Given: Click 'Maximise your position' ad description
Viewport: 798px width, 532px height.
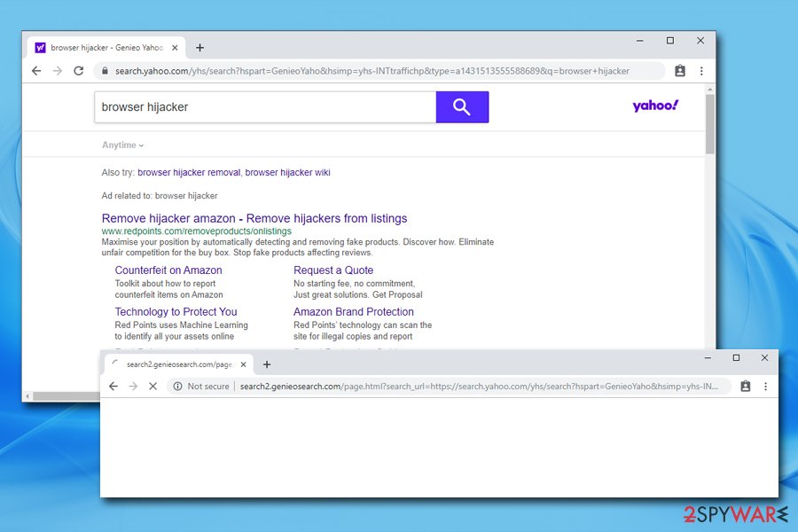Looking at the screenshot, I should 297,247.
